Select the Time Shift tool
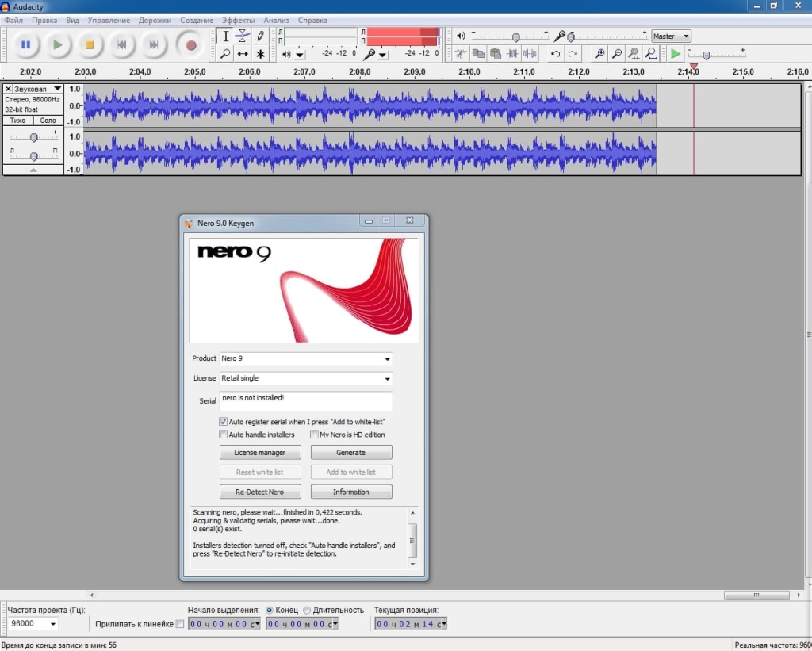 coord(243,53)
